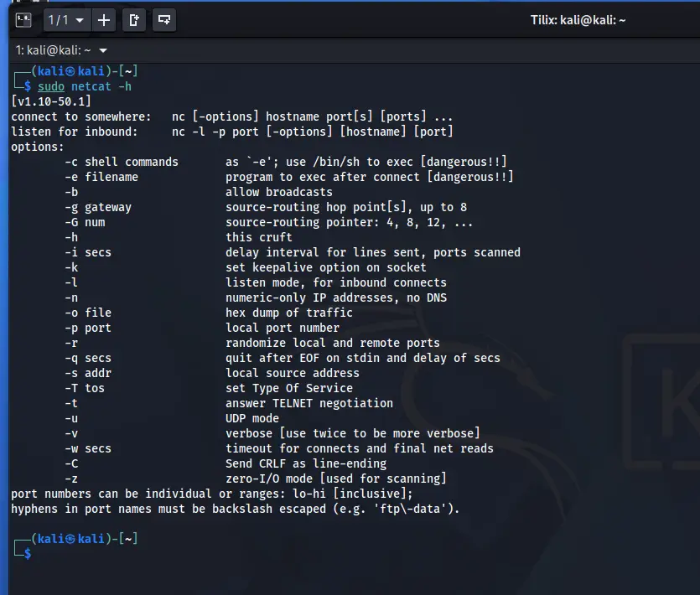700x595 pixels.
Task: Add terminal right split icon
Action: point(134,20)
